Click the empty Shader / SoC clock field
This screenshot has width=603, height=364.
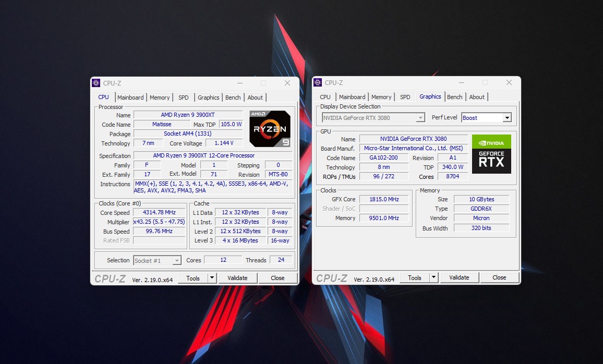click(384, 209)
